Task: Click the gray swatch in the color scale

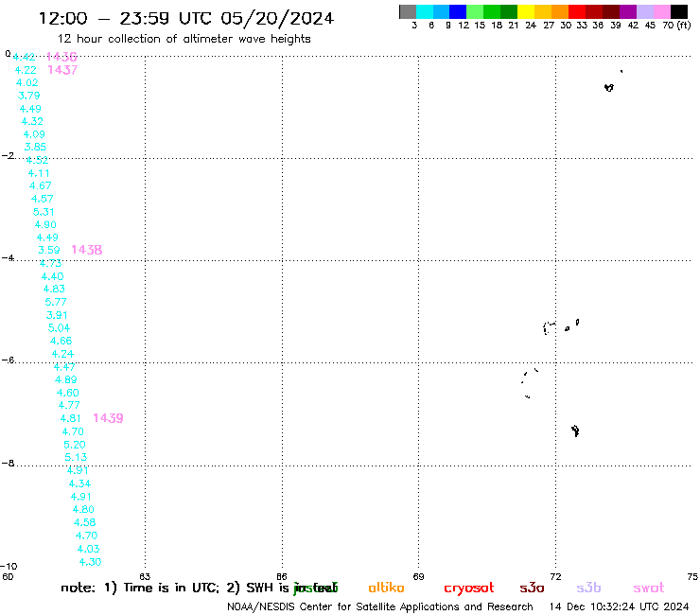Action: 408,11
